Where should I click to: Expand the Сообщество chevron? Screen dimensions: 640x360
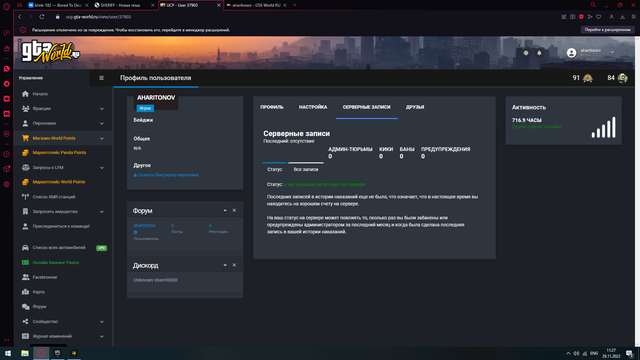click(102, 322)
